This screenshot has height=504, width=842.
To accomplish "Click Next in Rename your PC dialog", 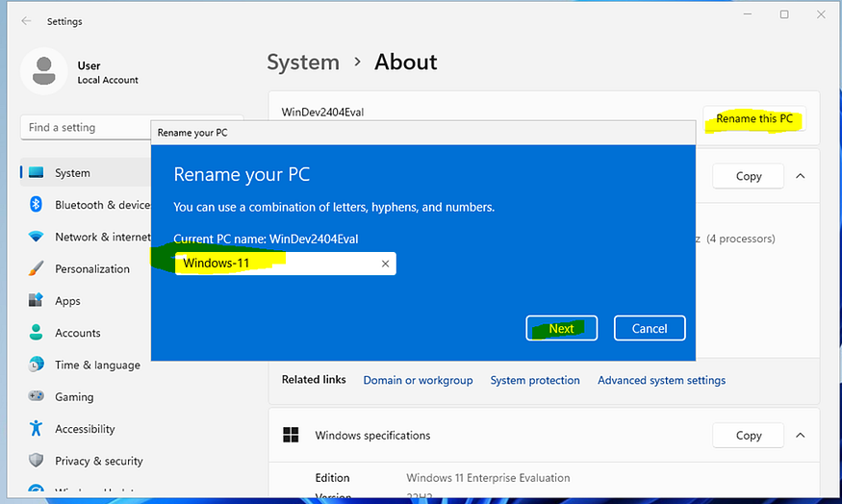I will coord(561,328).
